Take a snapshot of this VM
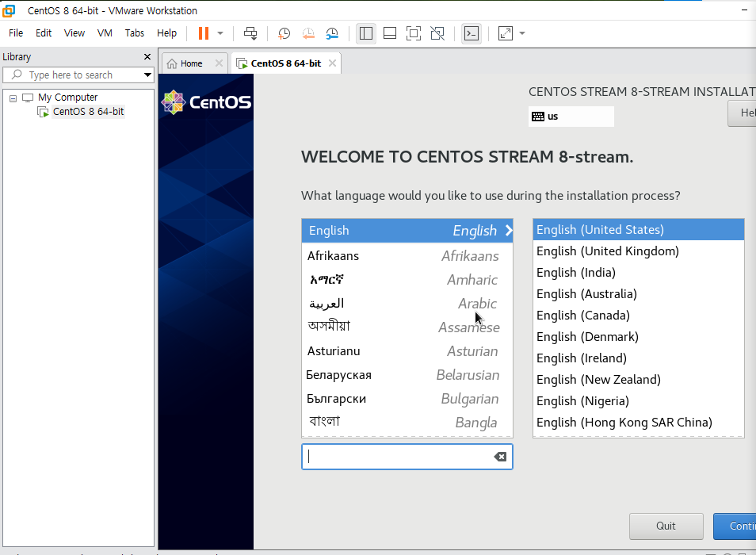Viewport: 756px width, 555px height. 284,33
